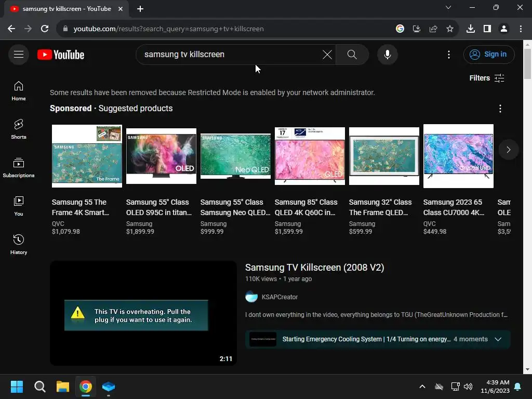Image resolution: width=532 pixels, height=399 pixels.
Task: Show next sponsored products with arrow
Action: pyautogui.click(x=508, y=150)
